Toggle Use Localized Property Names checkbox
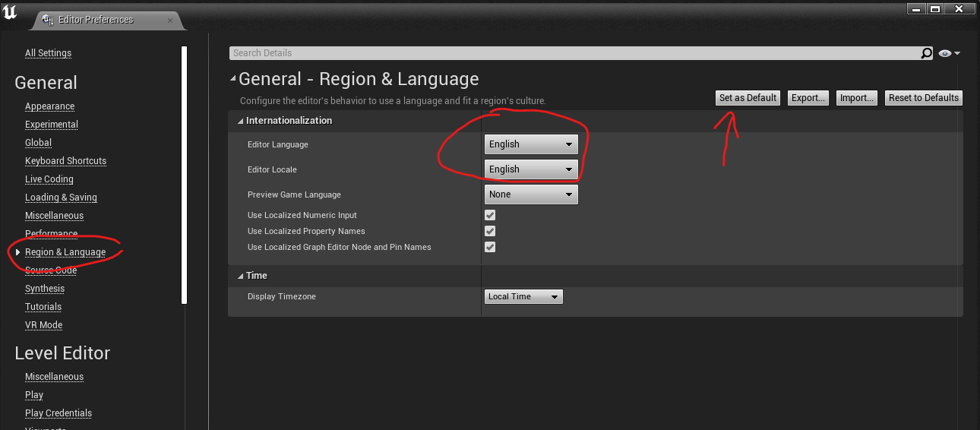Viewport: 980px width, 430px height. [490, 232]
